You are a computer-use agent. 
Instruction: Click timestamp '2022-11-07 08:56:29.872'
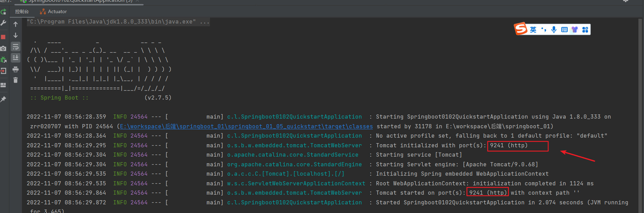click(66, 203)
